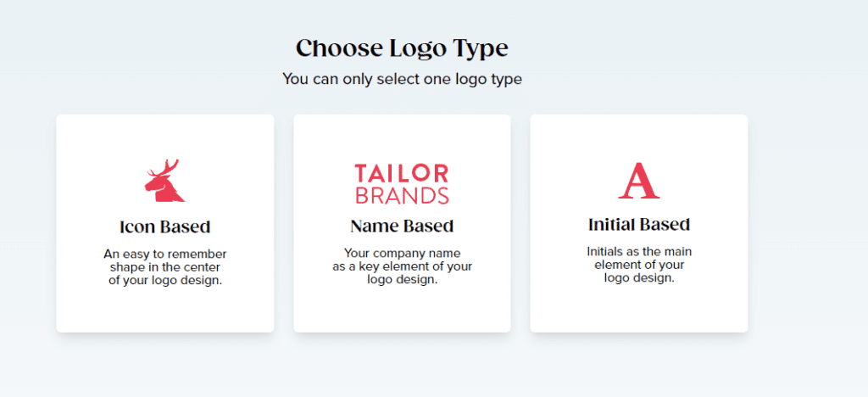Click "Initials as the main element" description

[639, 265]
